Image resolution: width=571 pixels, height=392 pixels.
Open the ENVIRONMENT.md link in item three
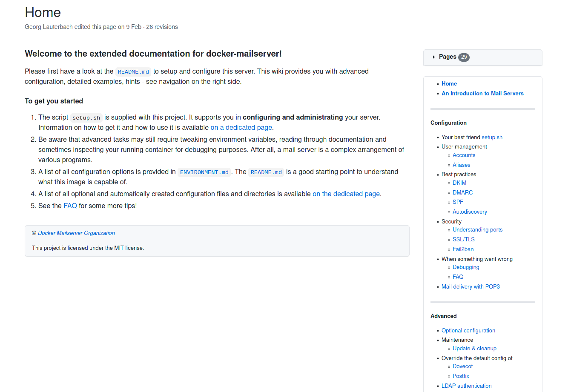click(x=204, y=172)
